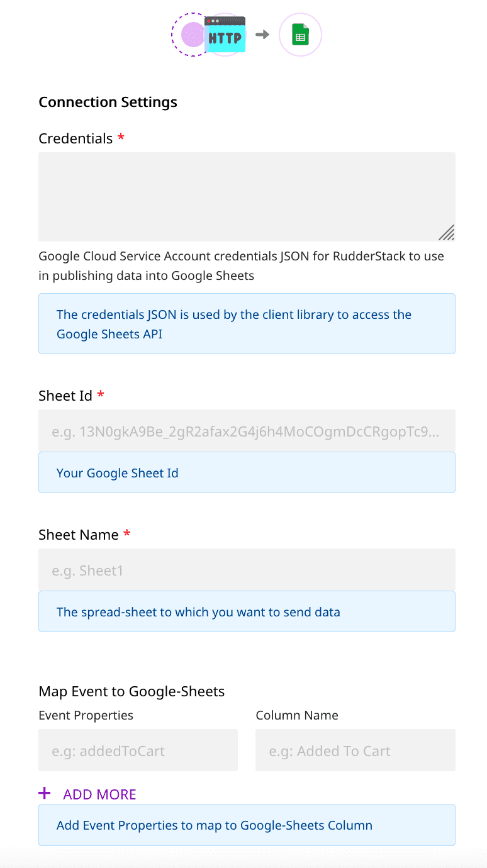Click inside the Credentials JSON text area
487x868 pixels.
(247, 196)
